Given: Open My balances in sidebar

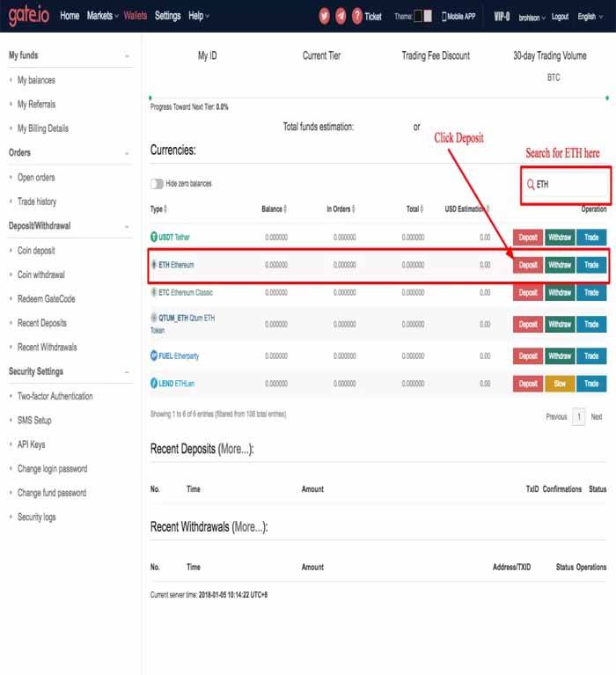Looking at the screenshot, I should click(x=36, y=80).
